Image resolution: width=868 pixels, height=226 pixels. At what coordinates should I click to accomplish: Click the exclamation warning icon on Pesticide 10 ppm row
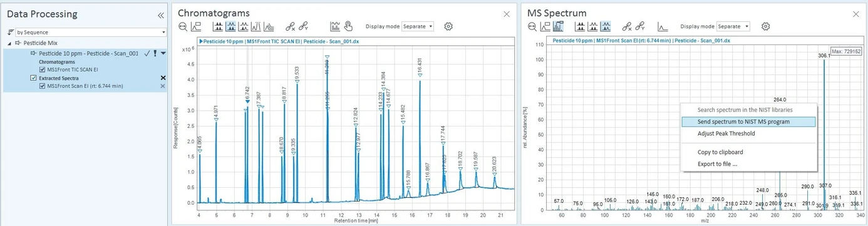tap(155, 53)
